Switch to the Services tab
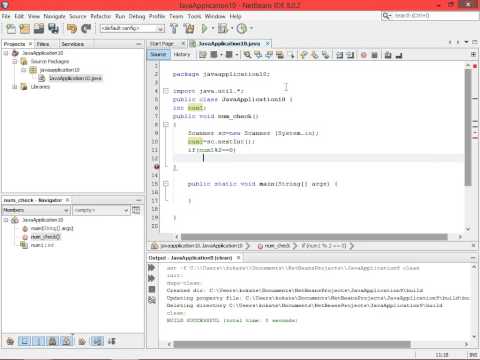 (x=72, y=44)
